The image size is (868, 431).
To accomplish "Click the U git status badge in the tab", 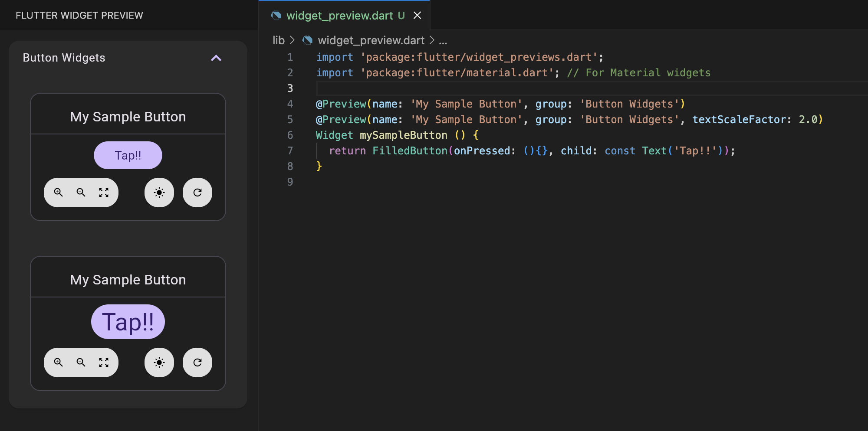I will 401,16.
